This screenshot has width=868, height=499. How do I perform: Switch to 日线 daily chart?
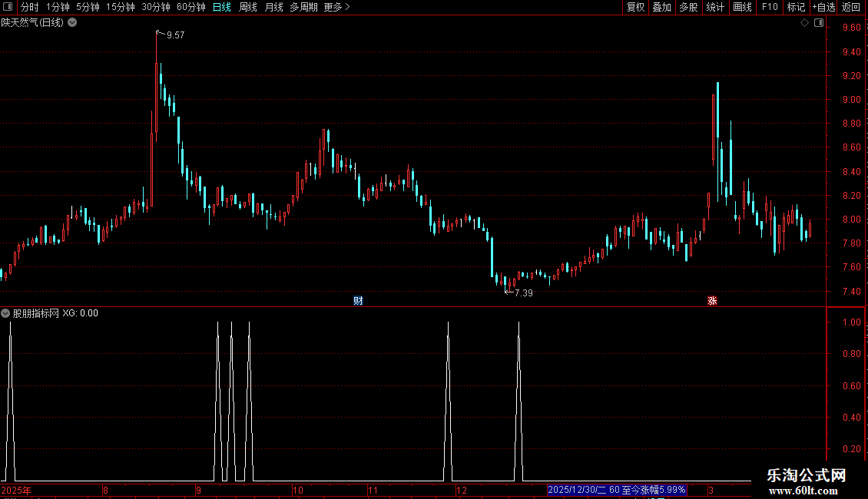(221, 7)
